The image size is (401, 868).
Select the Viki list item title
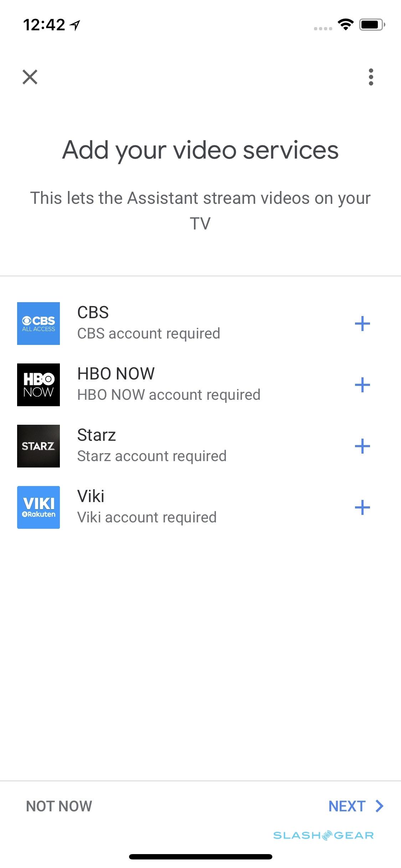[x=91, y=496]
